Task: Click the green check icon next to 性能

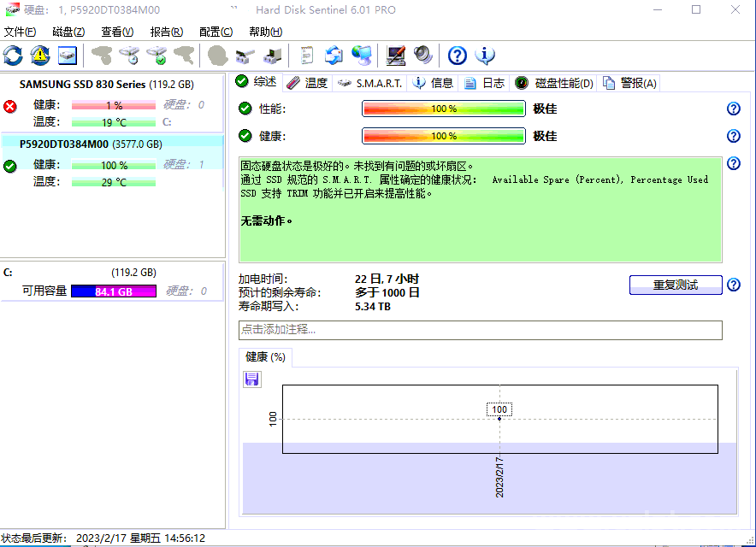Action: pos(245,109)
